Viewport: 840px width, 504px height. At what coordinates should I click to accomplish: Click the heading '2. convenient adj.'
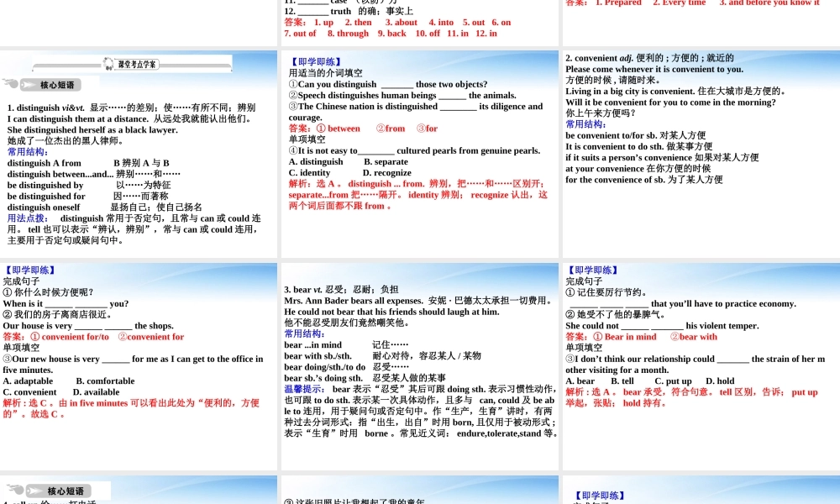[x=600, y=59]
